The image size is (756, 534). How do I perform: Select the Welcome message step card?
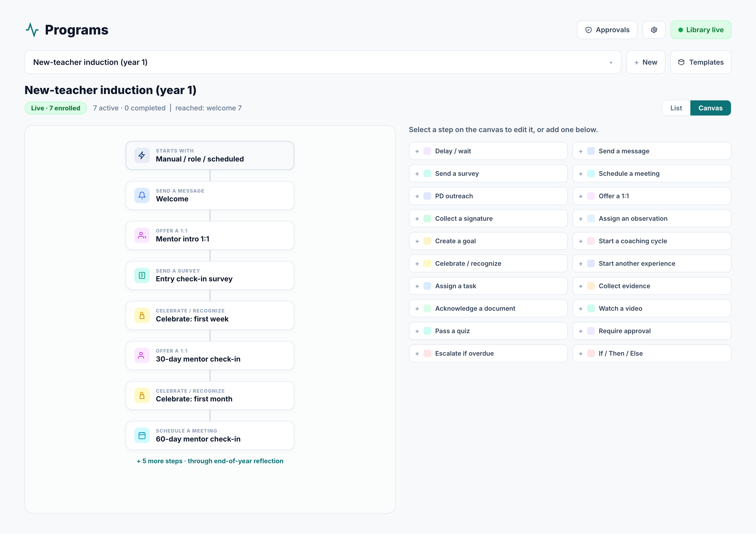point(210,195)
